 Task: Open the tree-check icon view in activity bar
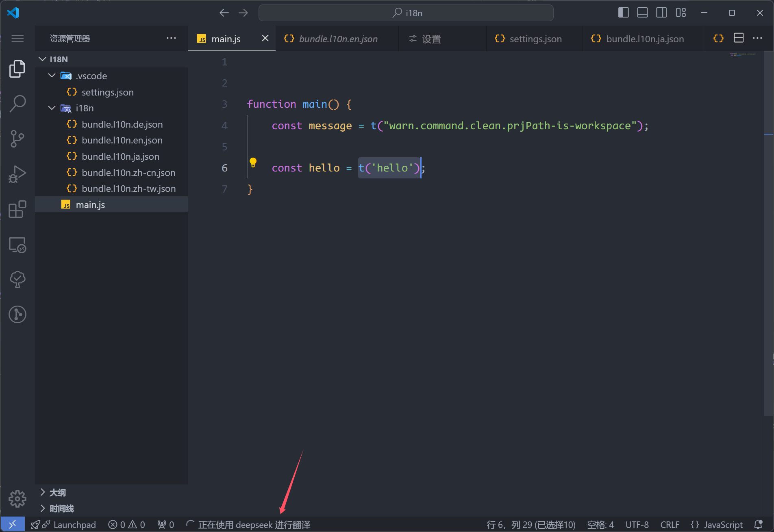[17, 280]
